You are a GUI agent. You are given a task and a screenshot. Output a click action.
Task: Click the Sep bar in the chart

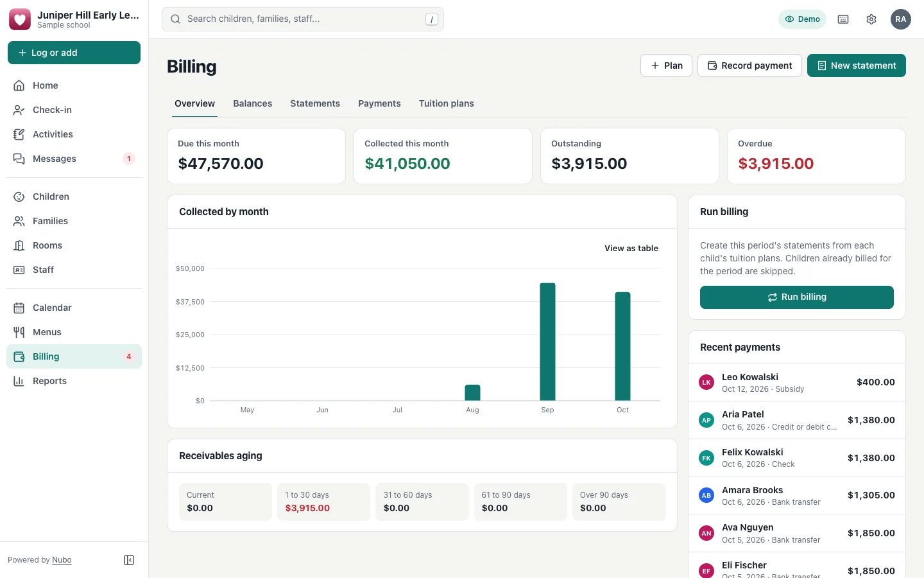pos(547,342)
